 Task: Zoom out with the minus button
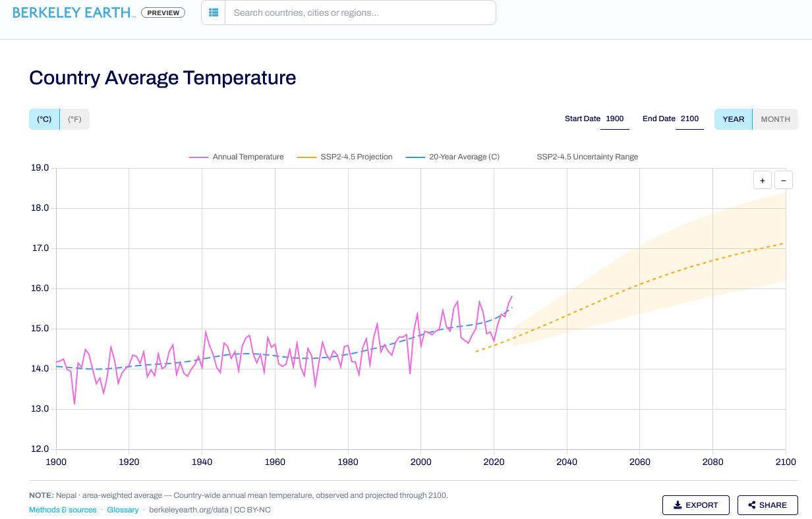click(784, 180)
